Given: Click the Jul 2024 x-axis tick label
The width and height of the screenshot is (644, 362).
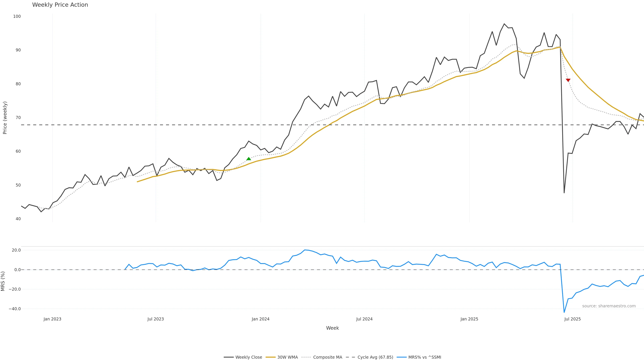Looking at the screenshot, I should (364, 319).
